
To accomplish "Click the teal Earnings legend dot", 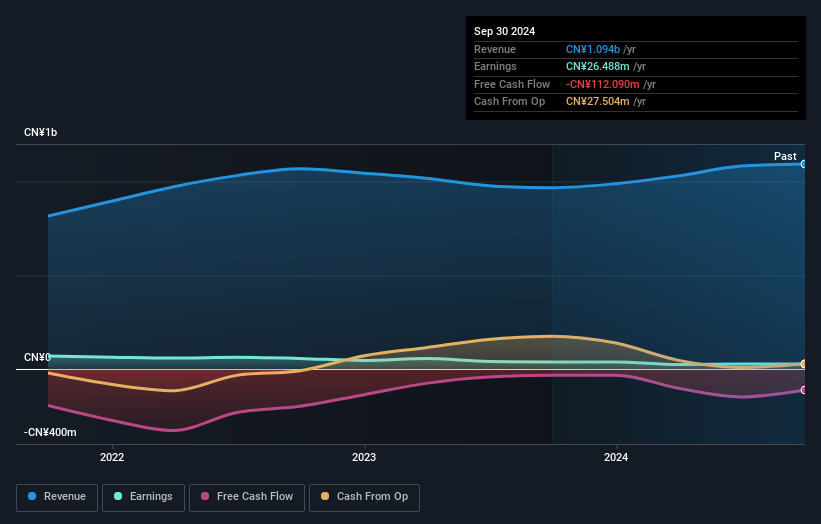I will click(x=118, y=496).
